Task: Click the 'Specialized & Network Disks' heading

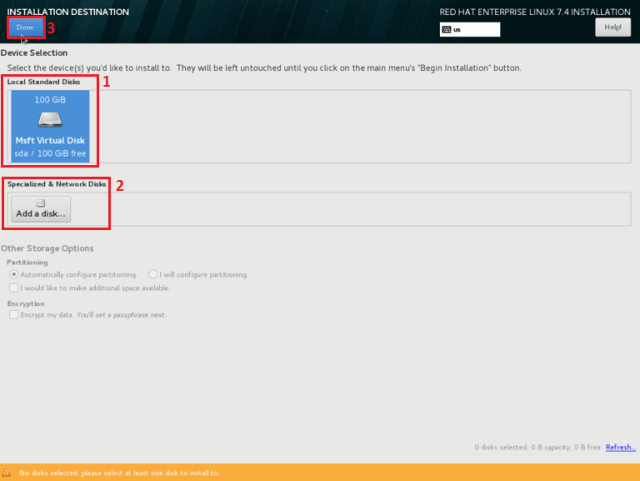Action: (56, 184)
